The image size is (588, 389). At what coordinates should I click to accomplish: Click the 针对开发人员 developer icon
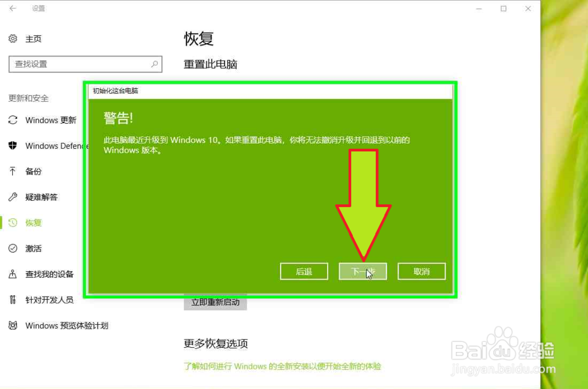[12, 300]
